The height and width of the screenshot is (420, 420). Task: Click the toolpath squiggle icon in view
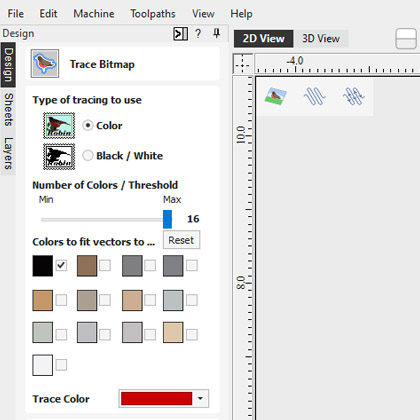354,96
